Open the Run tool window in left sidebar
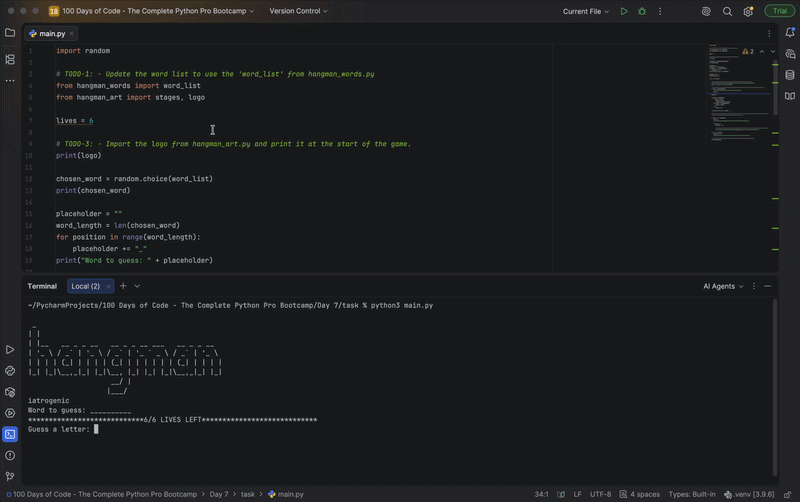Screen dimensions: 800x502 [10, 349]
